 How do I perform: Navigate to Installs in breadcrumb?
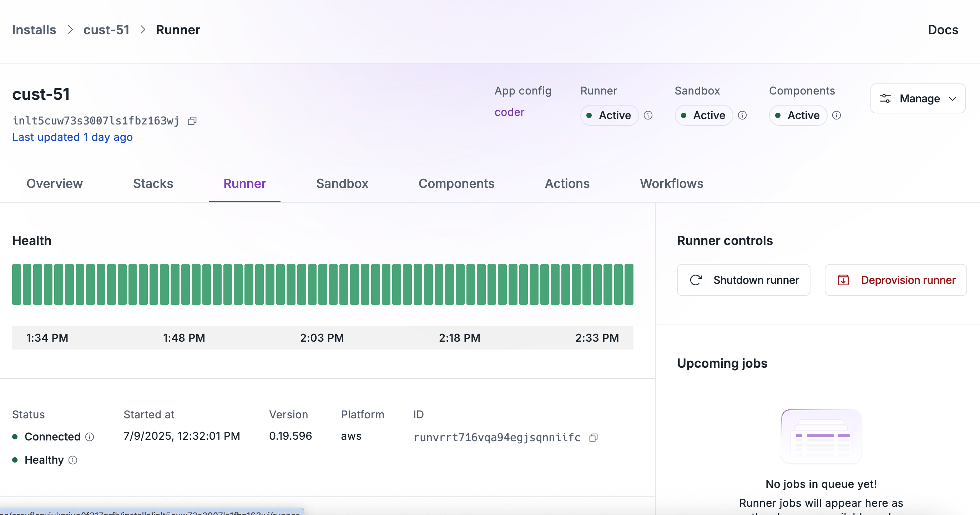(x=34, y=30)
